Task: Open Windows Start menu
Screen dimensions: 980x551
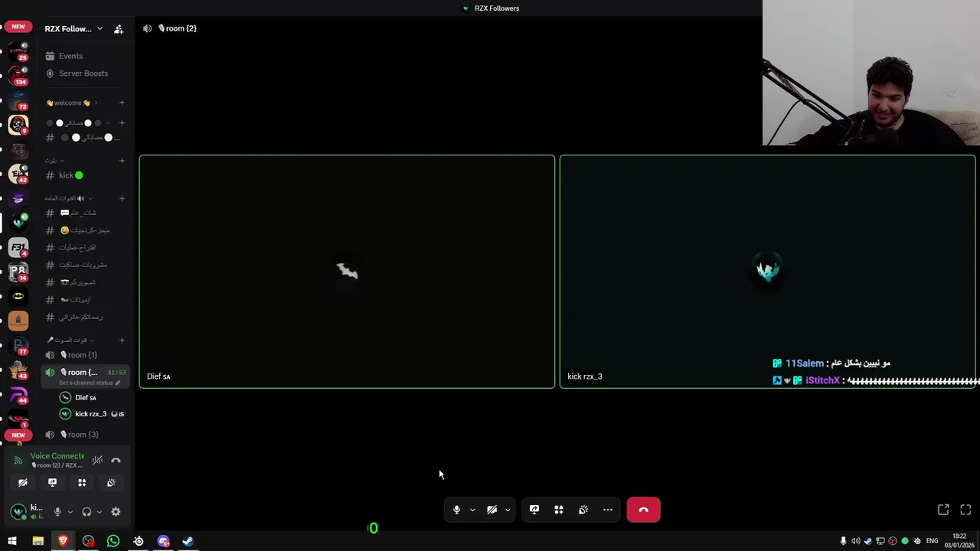Action: click(12, 541)
